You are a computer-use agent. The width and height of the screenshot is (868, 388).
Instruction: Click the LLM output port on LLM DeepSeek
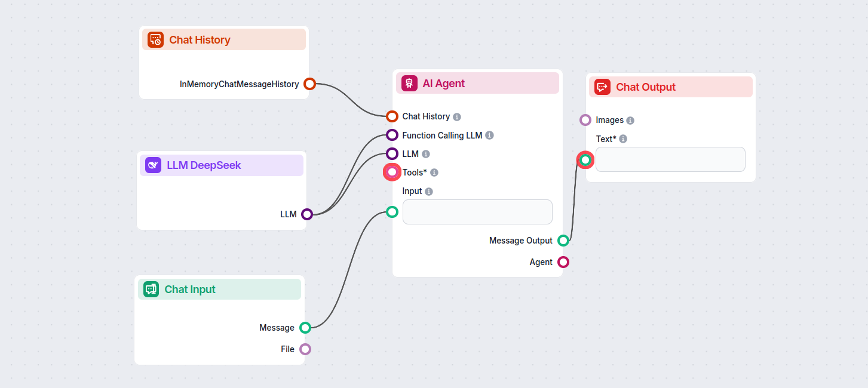click(x=306, y=214)
